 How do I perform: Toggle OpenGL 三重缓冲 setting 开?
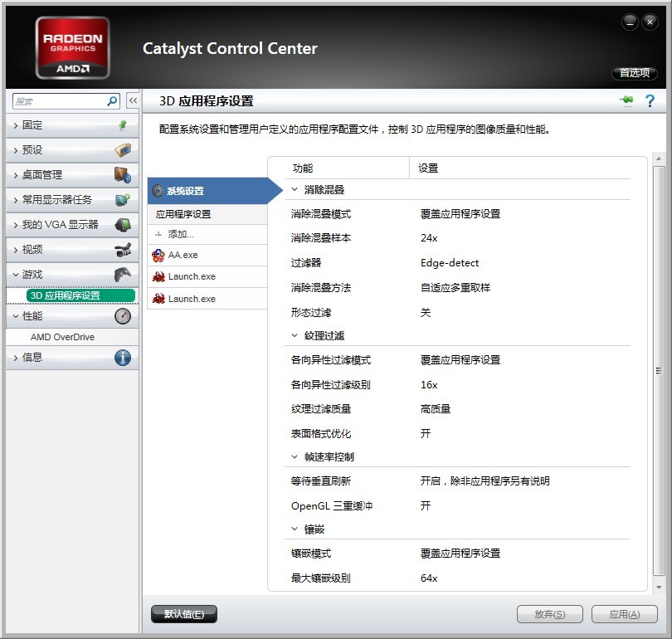(425, 505)
